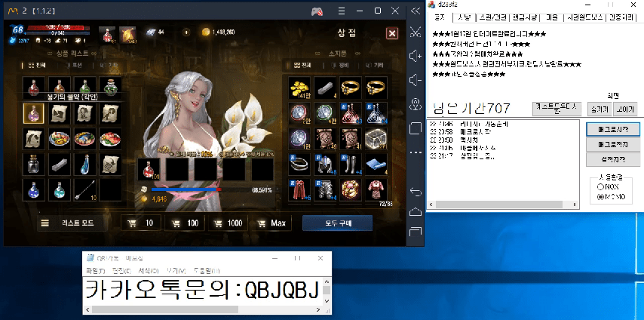Click the blue cloth roll in inventory
Image resolution: width=644 pixels, height=320 pixels.
coord(376,164)
